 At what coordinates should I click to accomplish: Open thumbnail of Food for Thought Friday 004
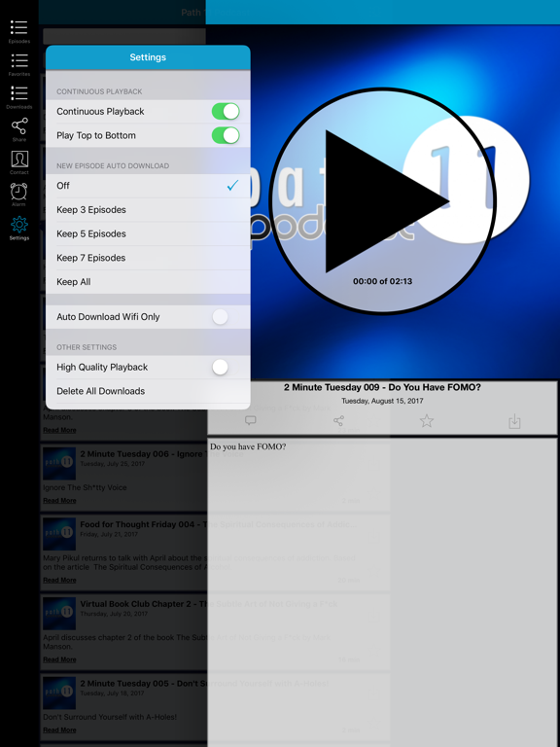pos(59,534)
